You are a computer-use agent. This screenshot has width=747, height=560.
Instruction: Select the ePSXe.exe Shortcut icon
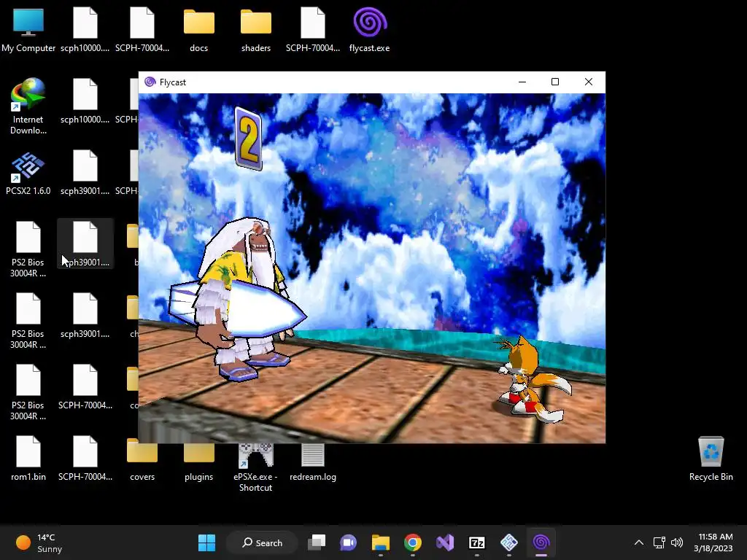click(256, 466)
